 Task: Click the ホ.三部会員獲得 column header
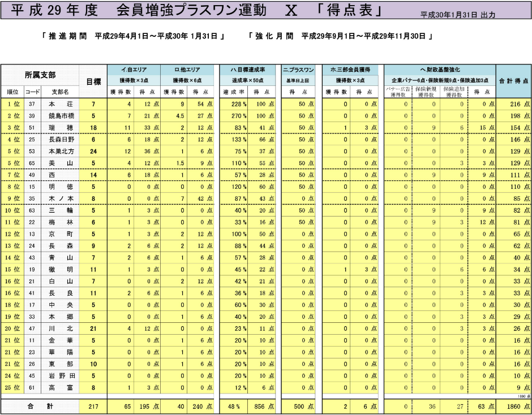click(350, 70)
